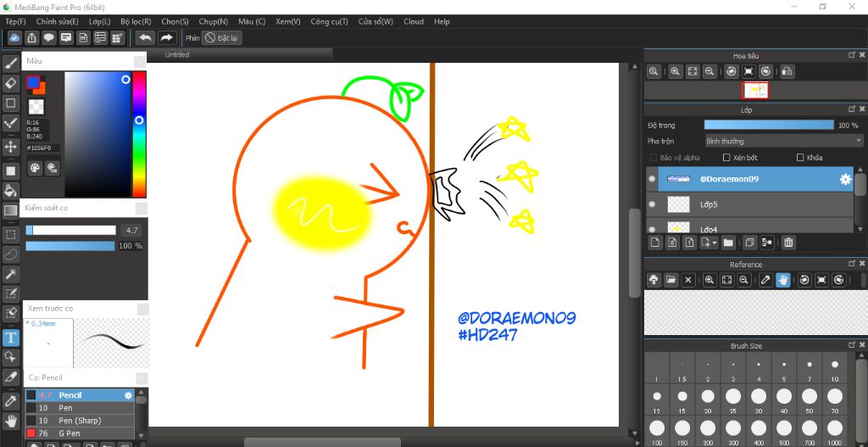Adjust brush size slider showing 4.7
Viewport: 868px width, 447px height.
[71, 231]
